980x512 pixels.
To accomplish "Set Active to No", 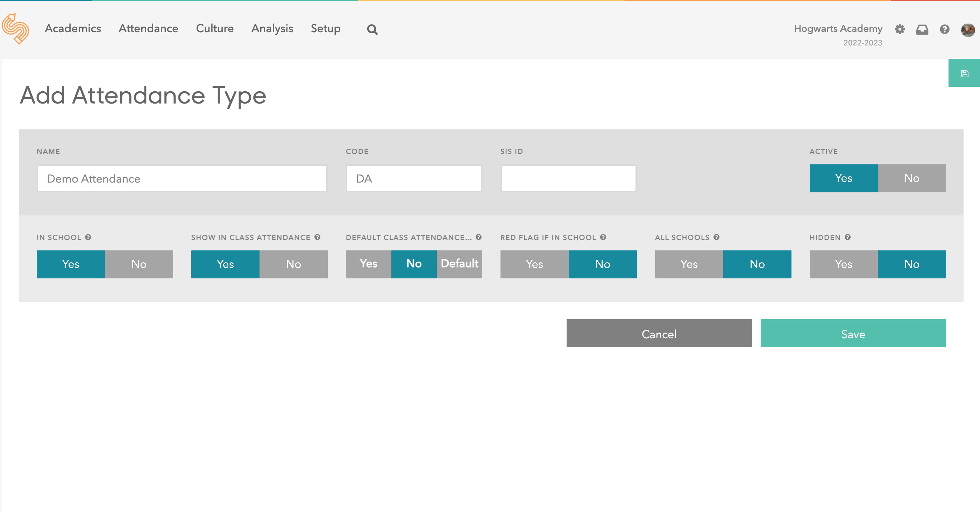I will pyautogui.click(x=911, y=178).
